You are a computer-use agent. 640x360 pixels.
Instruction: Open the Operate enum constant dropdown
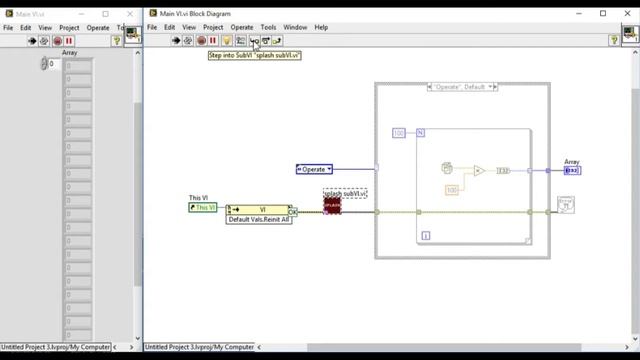pos(329,169)
